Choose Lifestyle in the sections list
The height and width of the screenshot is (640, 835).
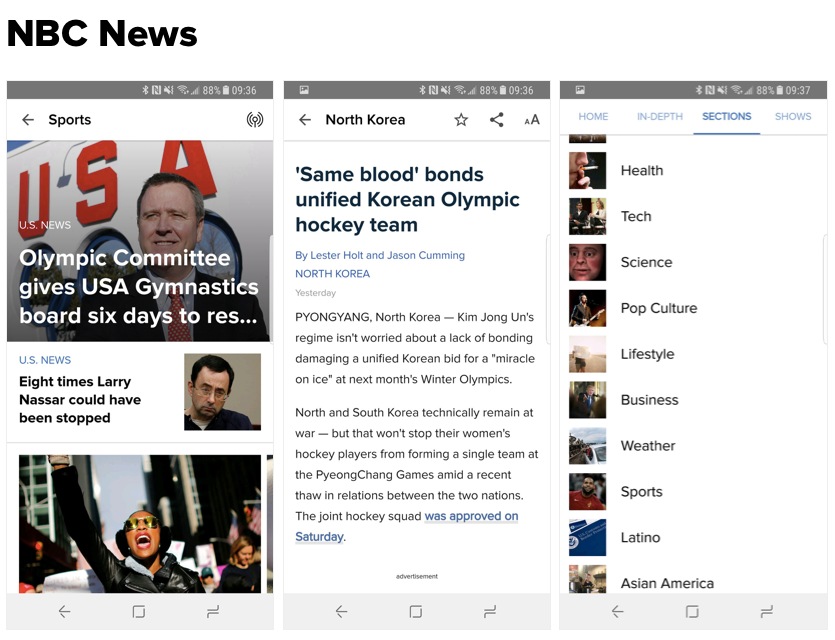coord(648,354)
